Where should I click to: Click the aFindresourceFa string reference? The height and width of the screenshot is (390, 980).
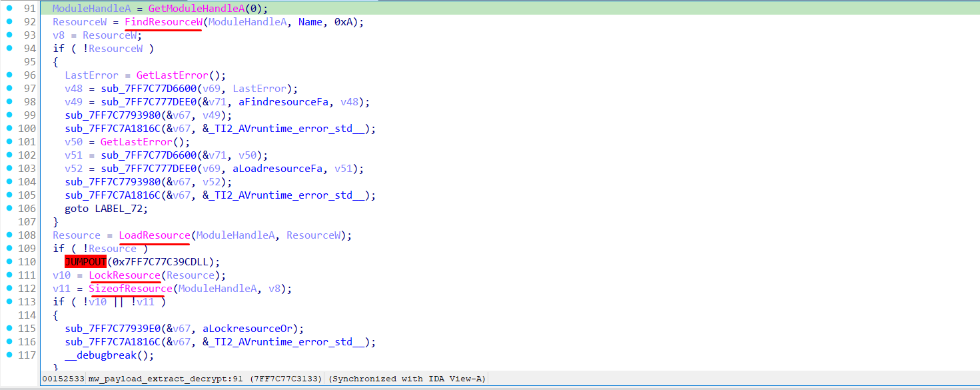[286, 102]
